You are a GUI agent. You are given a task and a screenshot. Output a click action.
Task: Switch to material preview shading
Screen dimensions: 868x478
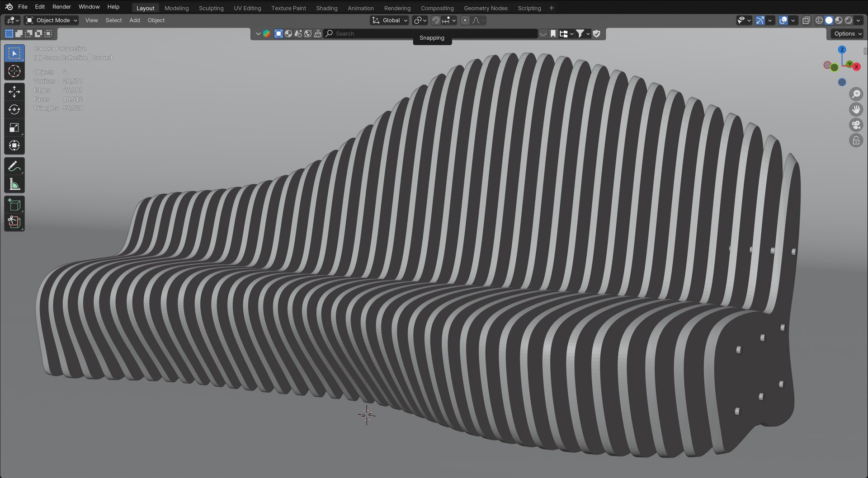tap(839, 20)
